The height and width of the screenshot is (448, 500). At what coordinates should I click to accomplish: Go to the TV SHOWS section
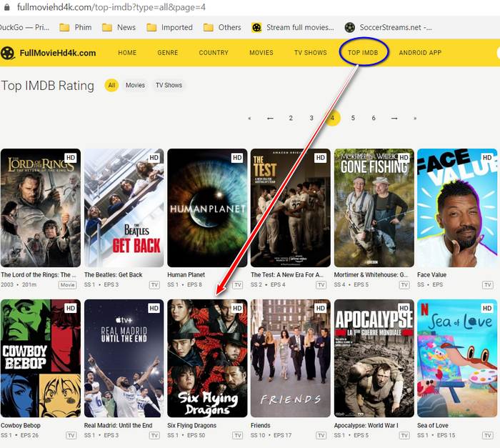coord(311,53)
